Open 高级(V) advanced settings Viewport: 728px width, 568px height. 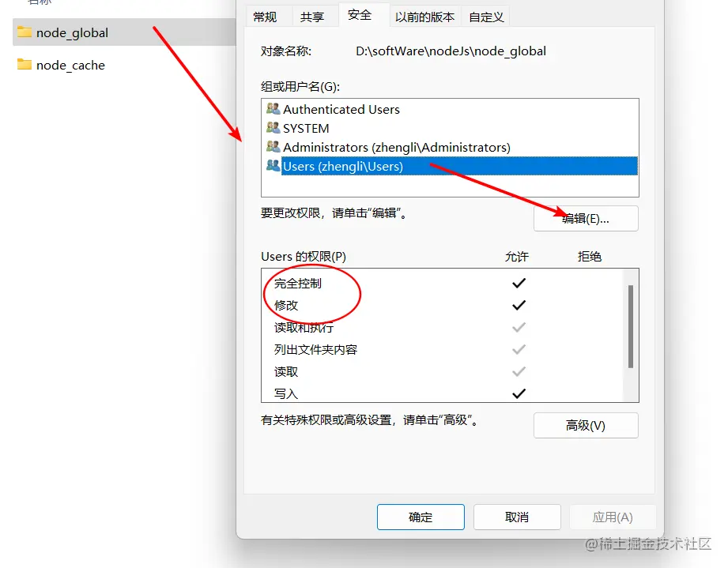[x=586, y=426]
